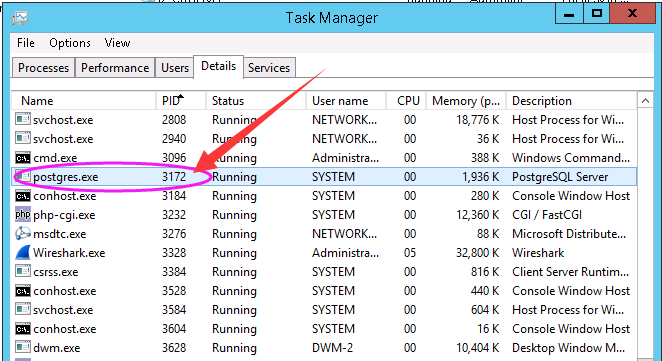
Task: Click the conhost.exe icon in PID 3184 row
Action: (x=23, y=196)
